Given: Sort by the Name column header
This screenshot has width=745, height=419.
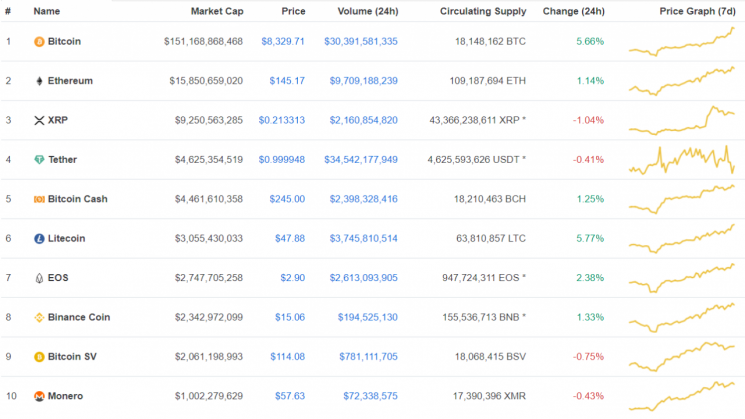Looking at the screenshot, I should click(47, 11).
